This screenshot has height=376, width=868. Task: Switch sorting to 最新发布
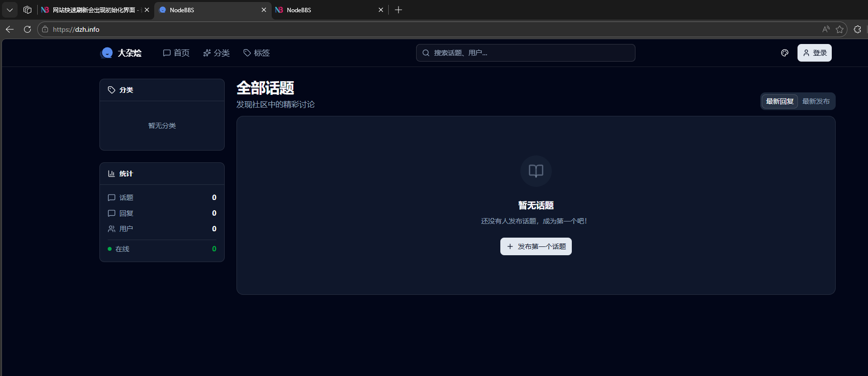click(816, 101)
